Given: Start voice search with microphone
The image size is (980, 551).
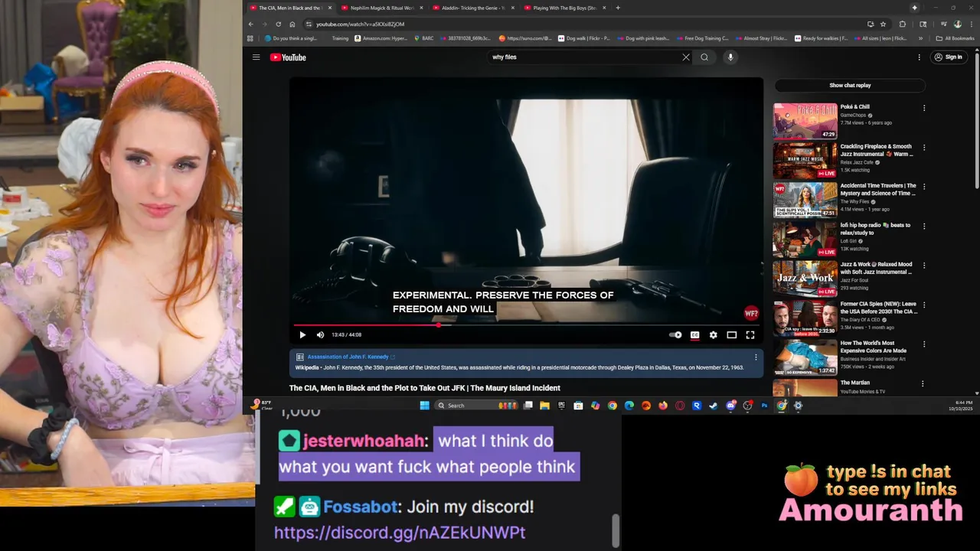Looking at the screenshot, I should point(730,57).
